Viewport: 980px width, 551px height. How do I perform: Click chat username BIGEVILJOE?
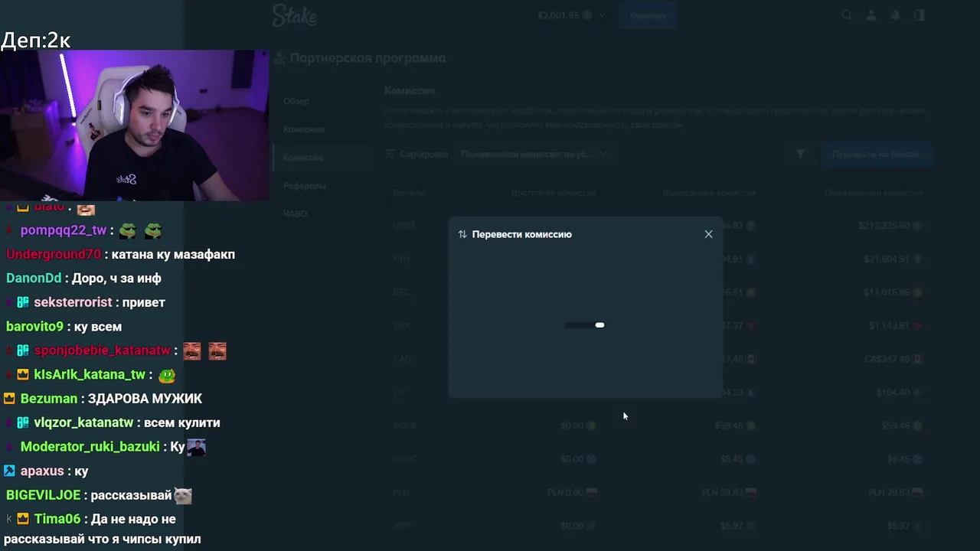[44, 495]
